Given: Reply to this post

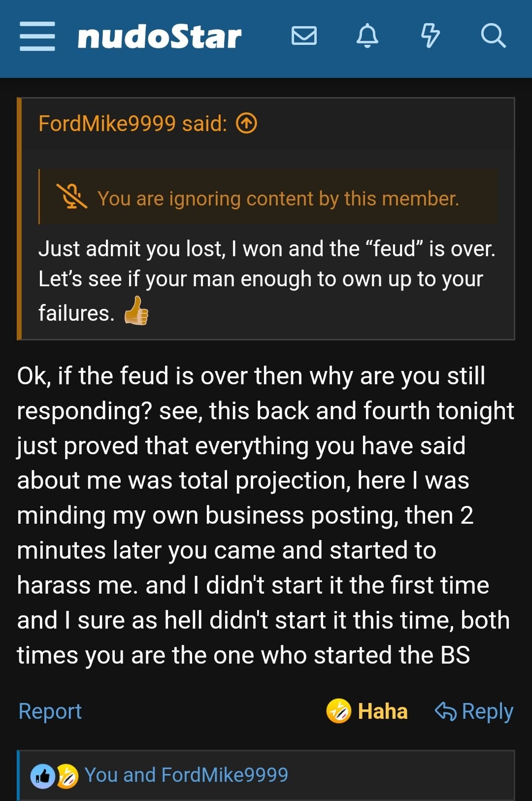Looking at the screenshot, I should [474, 711].
